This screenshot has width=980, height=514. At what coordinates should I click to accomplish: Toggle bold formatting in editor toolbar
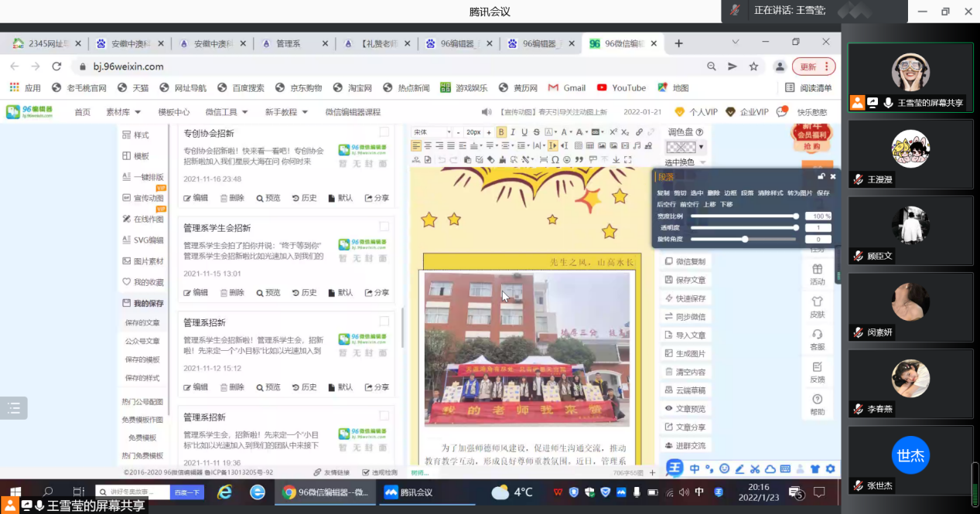click(x=501, y=132)
